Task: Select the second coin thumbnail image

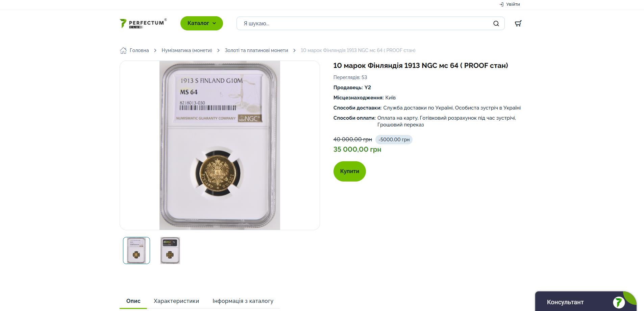Action: click(x=170, y=250)
